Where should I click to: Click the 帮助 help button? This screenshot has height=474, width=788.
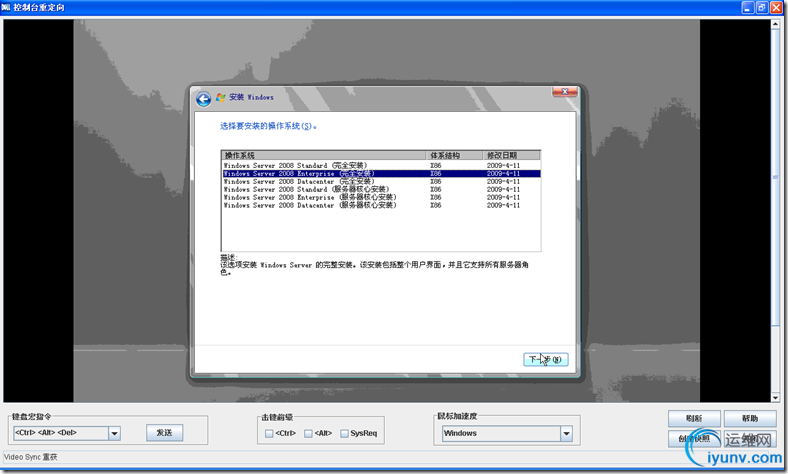[x=750, y=418]
